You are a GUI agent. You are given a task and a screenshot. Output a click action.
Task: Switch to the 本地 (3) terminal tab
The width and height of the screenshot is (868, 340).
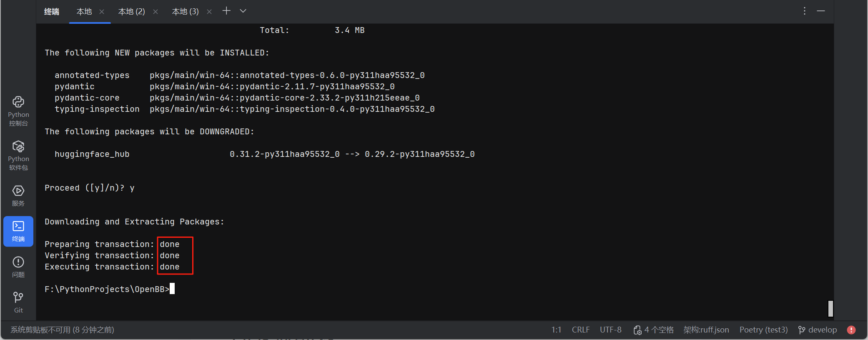185,11
